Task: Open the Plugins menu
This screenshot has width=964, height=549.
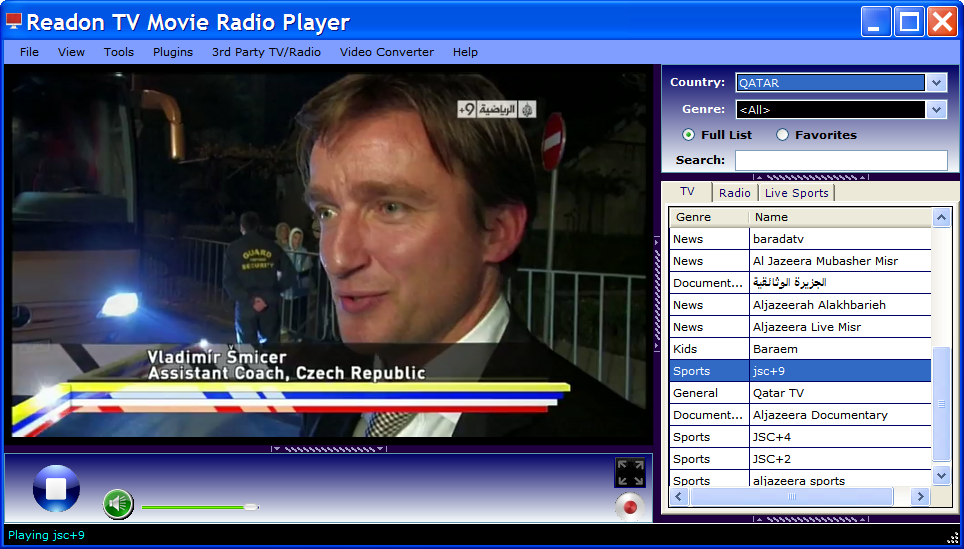Action: pyautogui.click(x=173, y=52)
